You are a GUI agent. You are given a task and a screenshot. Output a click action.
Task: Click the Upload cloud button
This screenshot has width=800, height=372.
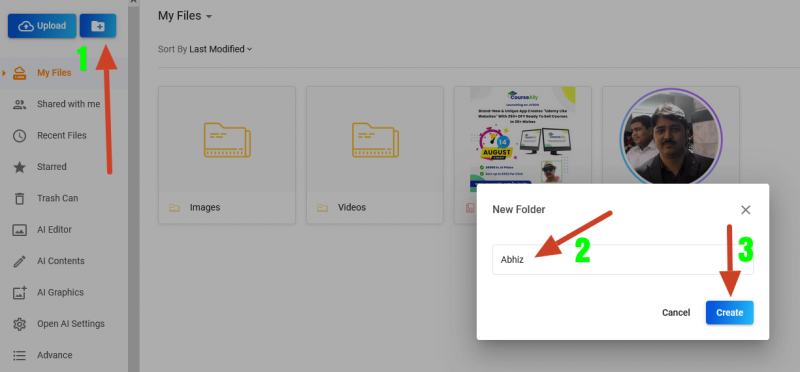point(42,26)
